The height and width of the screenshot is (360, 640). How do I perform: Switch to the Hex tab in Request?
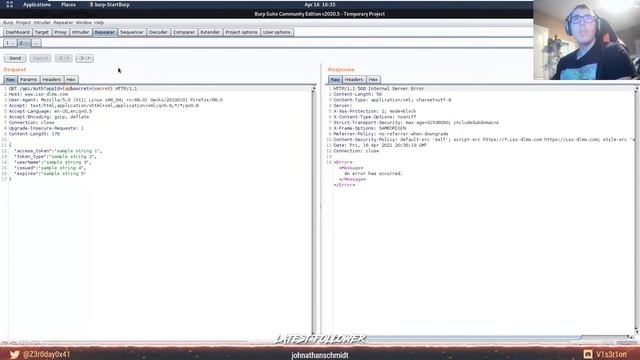click(71, 80)
